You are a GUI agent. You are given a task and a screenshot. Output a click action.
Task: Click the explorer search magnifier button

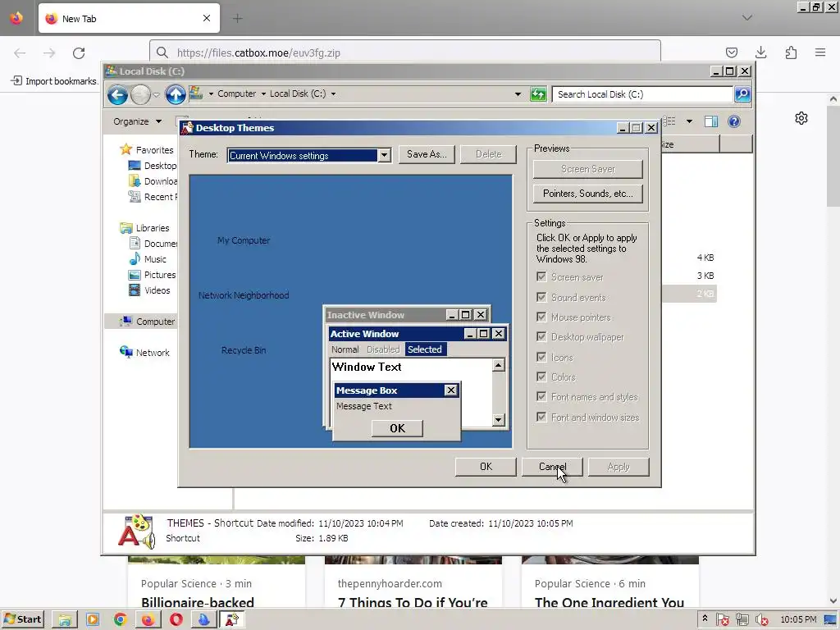742,94
